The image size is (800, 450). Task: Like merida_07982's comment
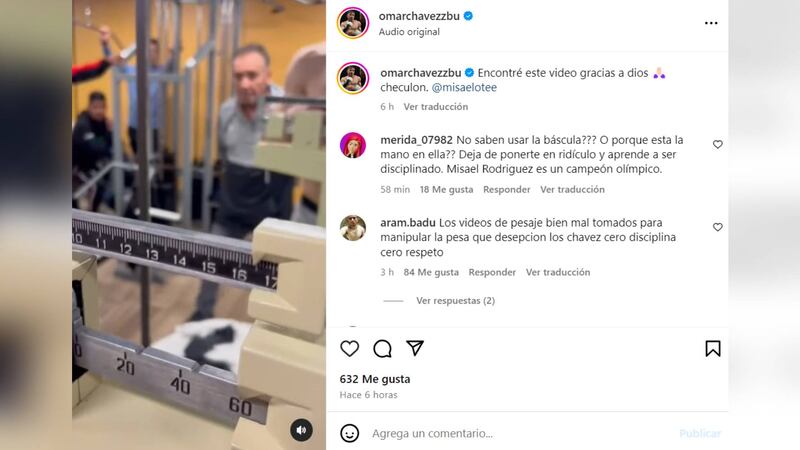pos(717,144)
